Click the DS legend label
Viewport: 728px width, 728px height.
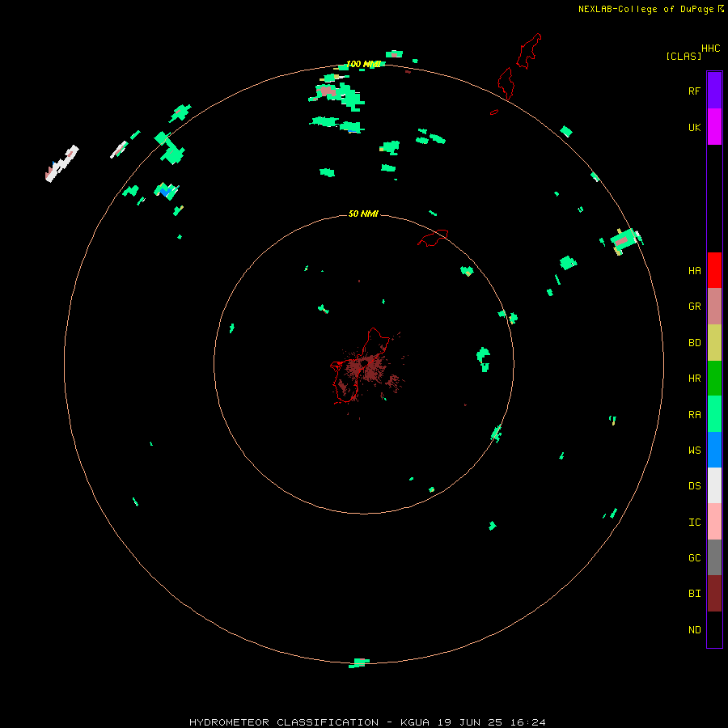(694, 486)
